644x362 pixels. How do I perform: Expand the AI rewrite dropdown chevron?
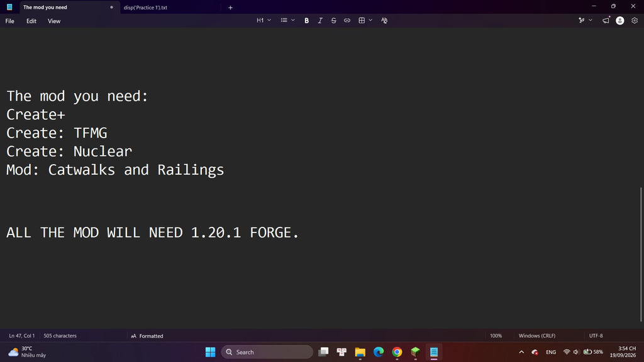tap(591, 20)
